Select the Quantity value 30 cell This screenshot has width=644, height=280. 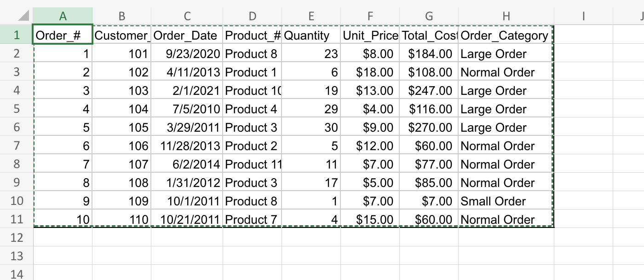pyautogui.click(x=311, y=127)
